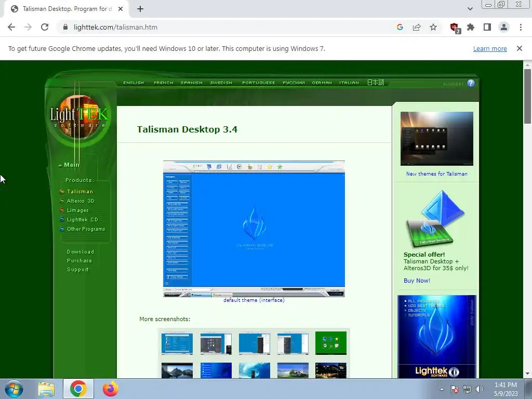Dismiss the Chrome update notification bar

coord(519,48)
